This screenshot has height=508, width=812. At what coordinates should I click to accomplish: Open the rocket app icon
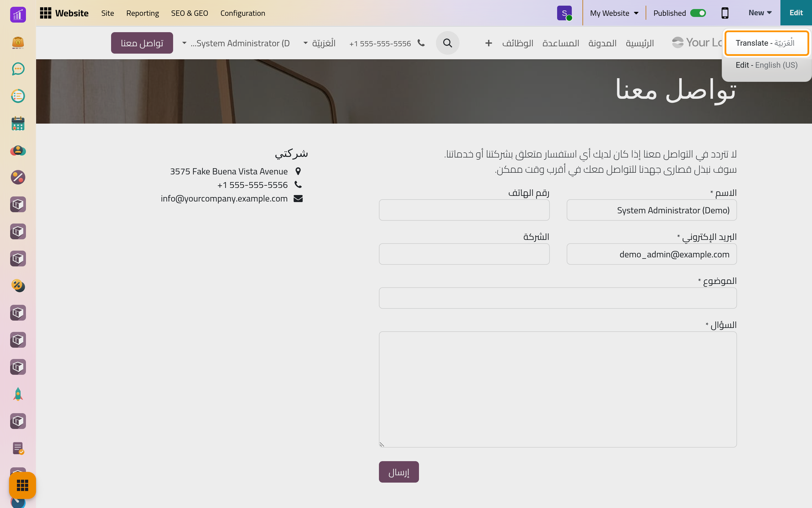pos(18,394)
